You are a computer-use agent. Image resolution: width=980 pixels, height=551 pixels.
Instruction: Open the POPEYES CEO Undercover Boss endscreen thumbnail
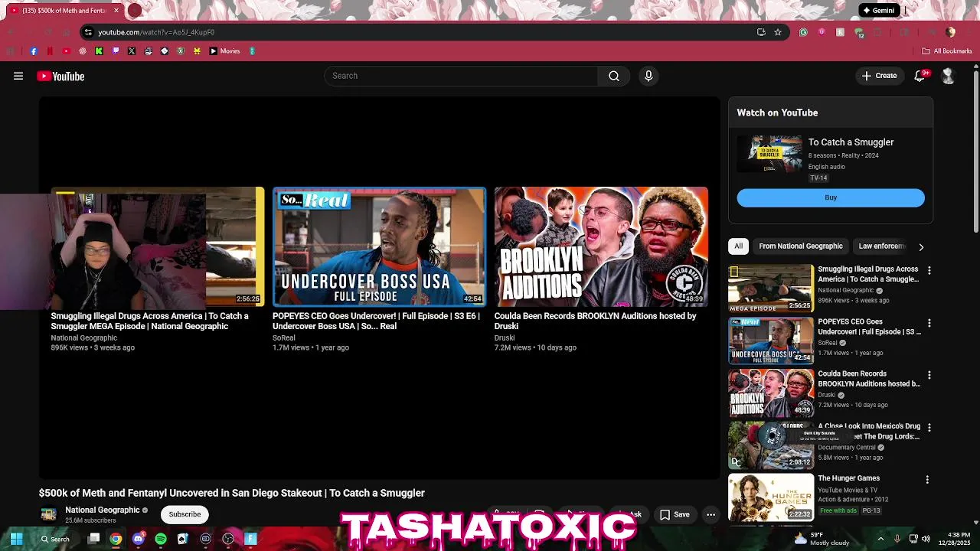(379, 246)
